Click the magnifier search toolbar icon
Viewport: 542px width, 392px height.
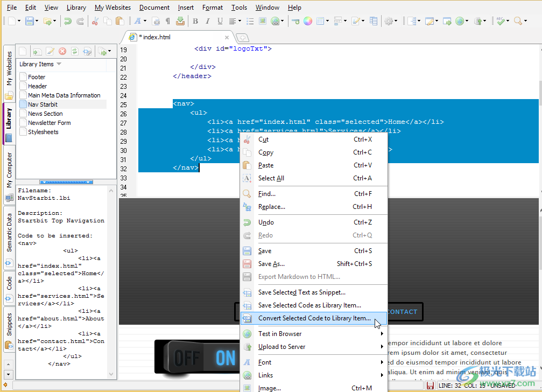pos(517,21)
